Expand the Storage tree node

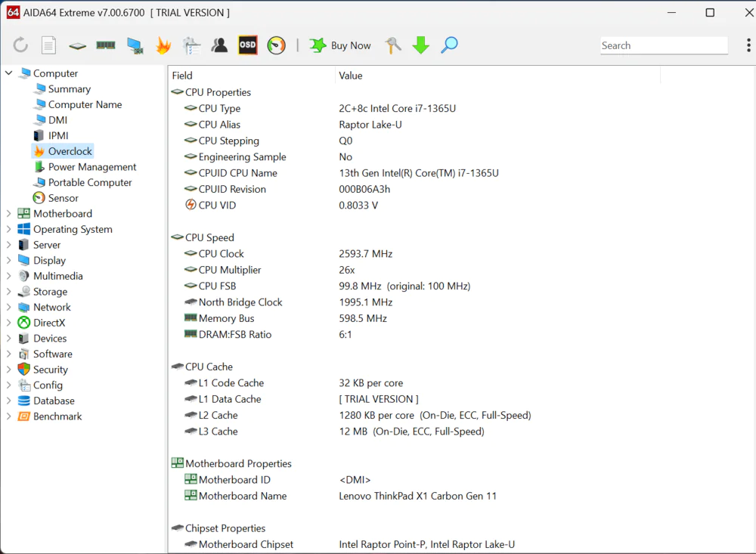click(x=8, y=291)
